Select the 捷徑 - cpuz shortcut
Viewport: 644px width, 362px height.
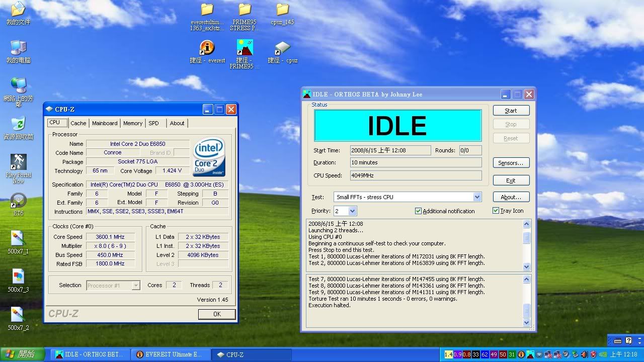pyautogui.click(x=282, y=52)
